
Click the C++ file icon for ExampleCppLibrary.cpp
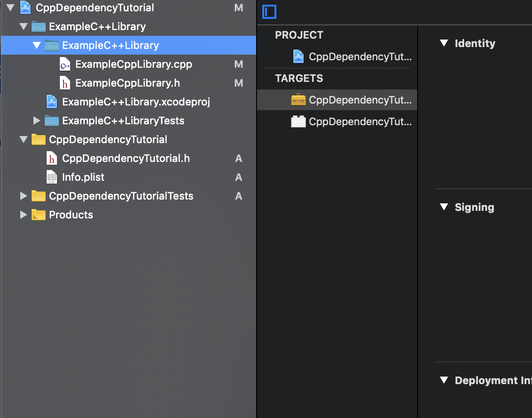pos(65,64)
